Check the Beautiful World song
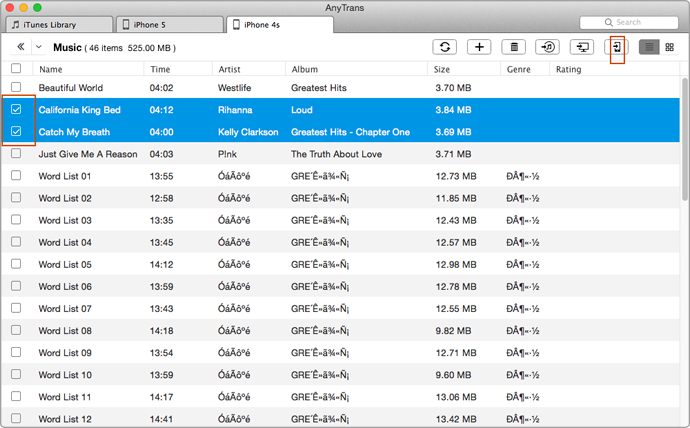 pos(16,87)
